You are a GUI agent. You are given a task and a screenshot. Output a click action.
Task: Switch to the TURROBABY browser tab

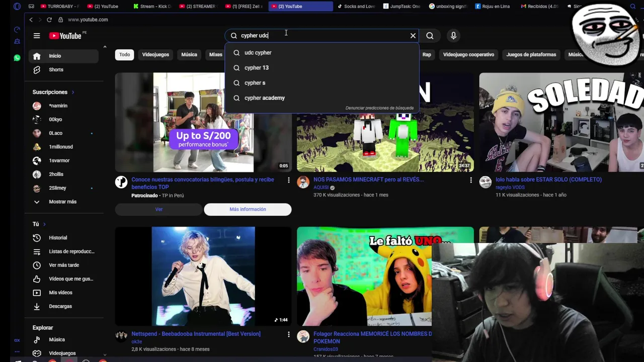59,7
